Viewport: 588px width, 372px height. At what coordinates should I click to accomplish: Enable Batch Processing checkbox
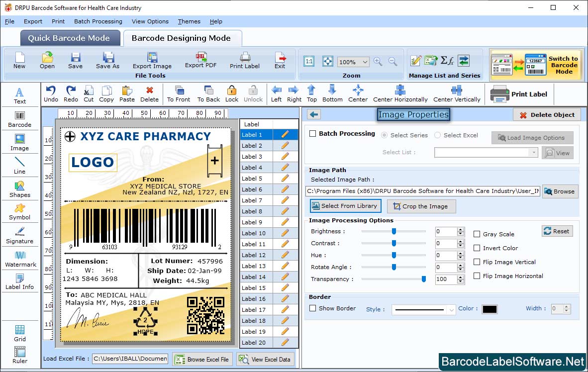click(x=313, y=133)
